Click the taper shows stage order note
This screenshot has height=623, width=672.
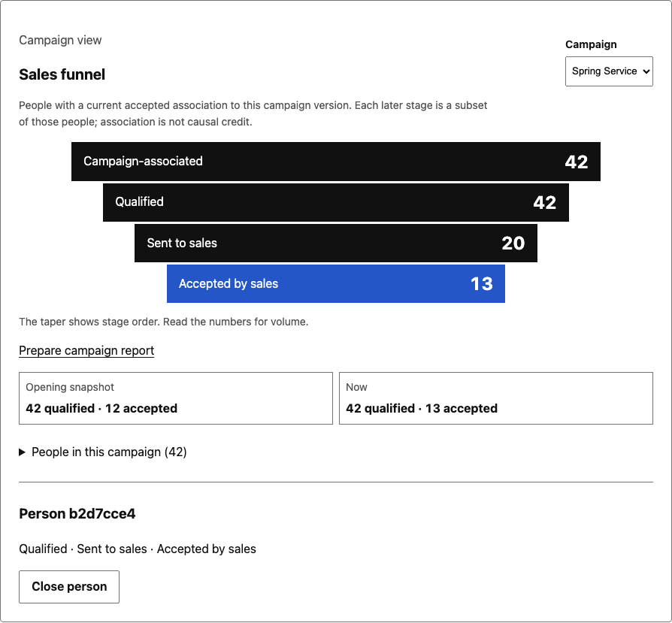164,322
